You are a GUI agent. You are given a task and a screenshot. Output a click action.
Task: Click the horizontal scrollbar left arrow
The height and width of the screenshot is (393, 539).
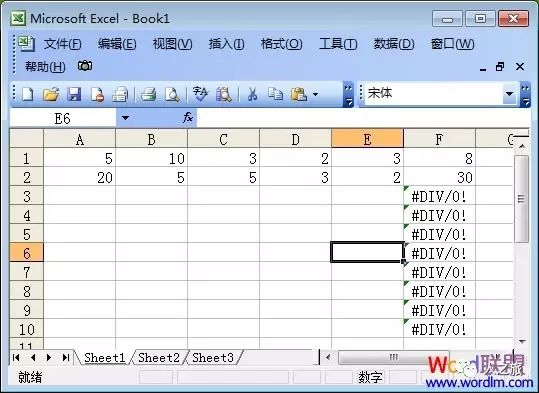[328, 357]
